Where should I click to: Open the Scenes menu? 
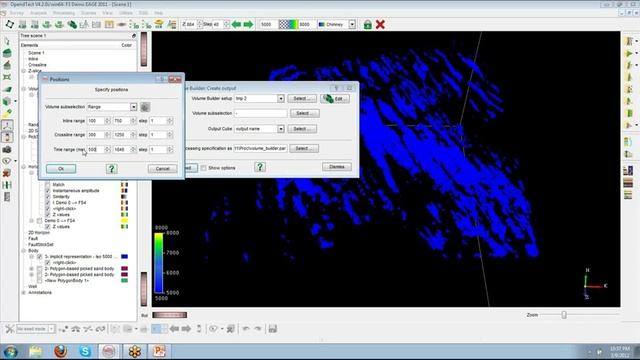(x=88, y=13)
